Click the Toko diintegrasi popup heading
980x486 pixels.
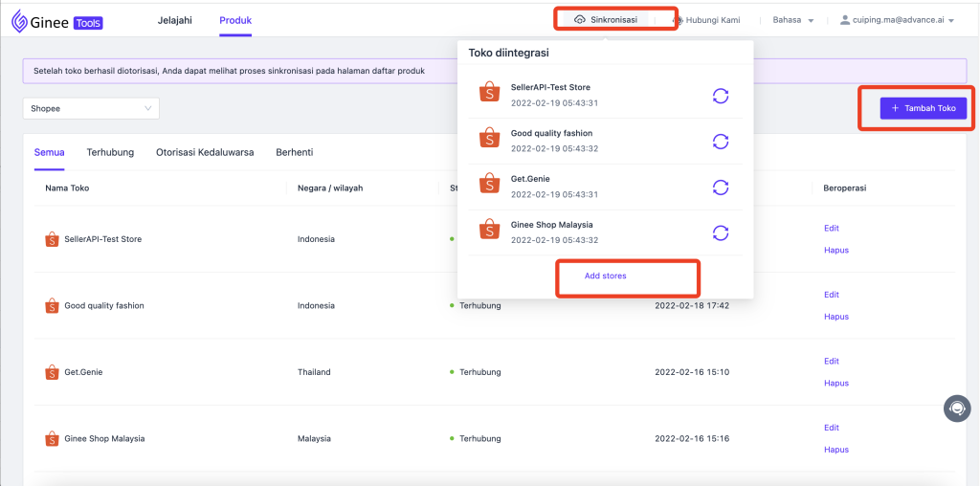coord(509,54)
